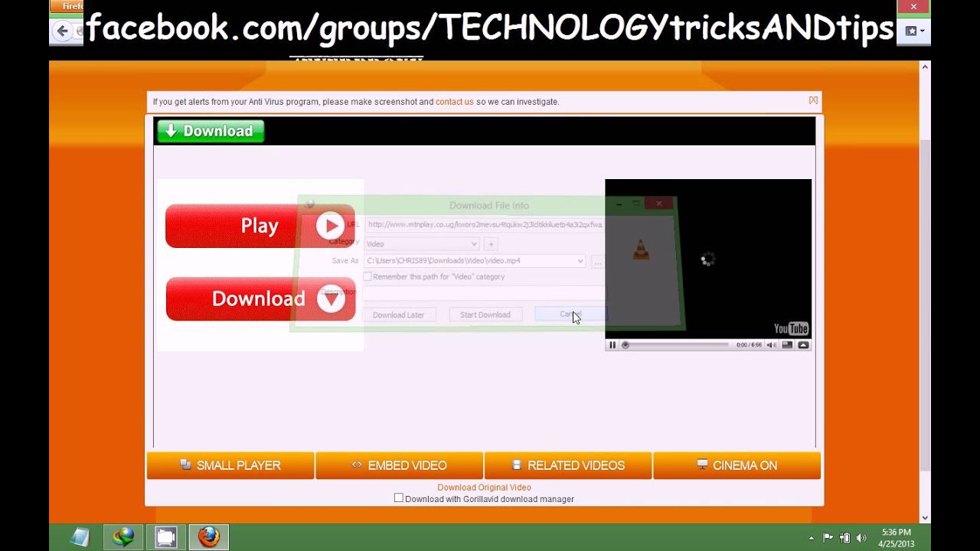The image size is (980, 551).
Task: Click the browse ellipsis button beside Save As
Action: 597,261
